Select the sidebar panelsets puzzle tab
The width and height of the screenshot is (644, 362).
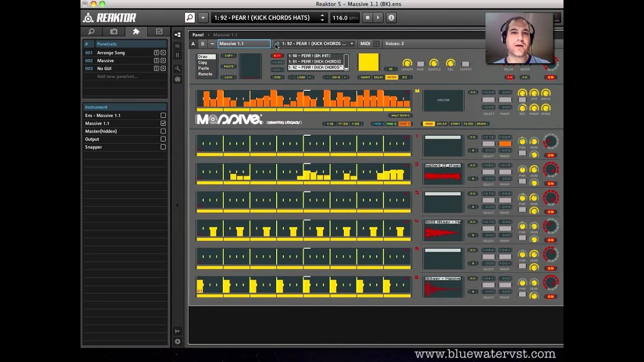136,32
